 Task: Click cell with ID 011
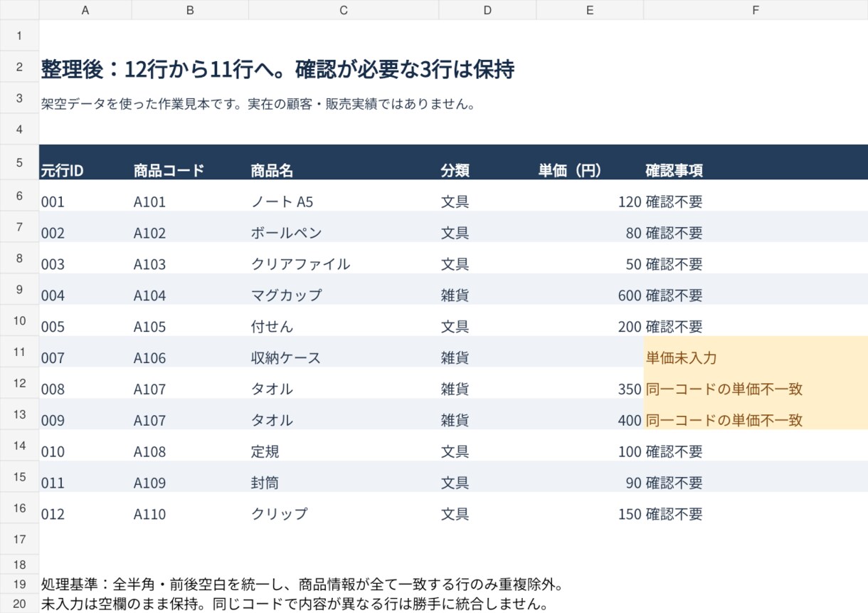click(85, 477)
